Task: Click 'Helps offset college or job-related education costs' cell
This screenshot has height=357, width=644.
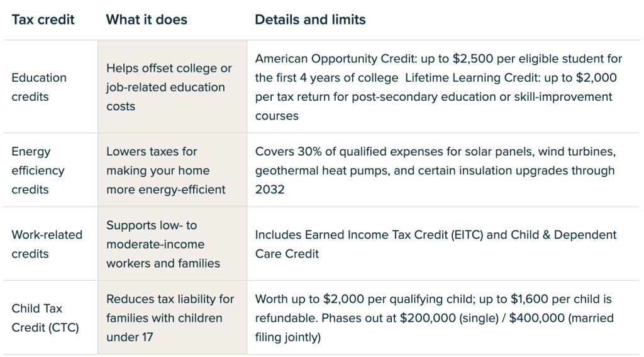Action: tap(169, 87)
